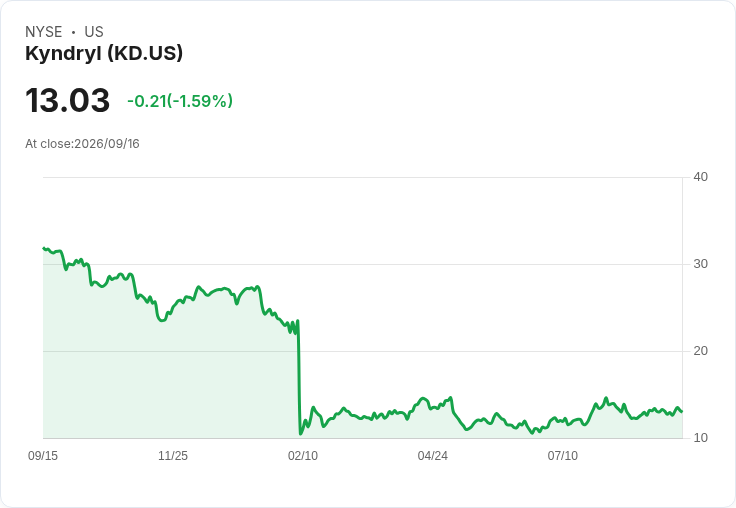The image size is (736, 508).
Task: Click the 11/25 date axis label
Action: tap(173, 456)
